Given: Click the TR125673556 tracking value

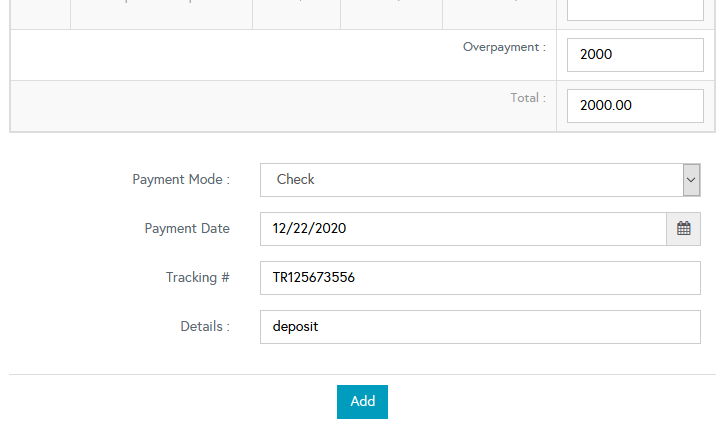Looking at the screenshot, I should (314, 278).
